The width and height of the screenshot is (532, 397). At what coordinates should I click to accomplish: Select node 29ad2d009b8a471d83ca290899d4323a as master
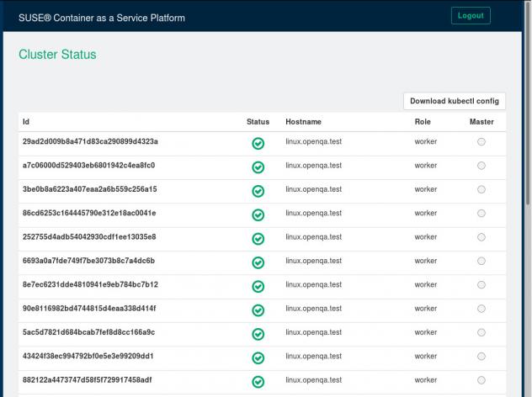(481, 142)
